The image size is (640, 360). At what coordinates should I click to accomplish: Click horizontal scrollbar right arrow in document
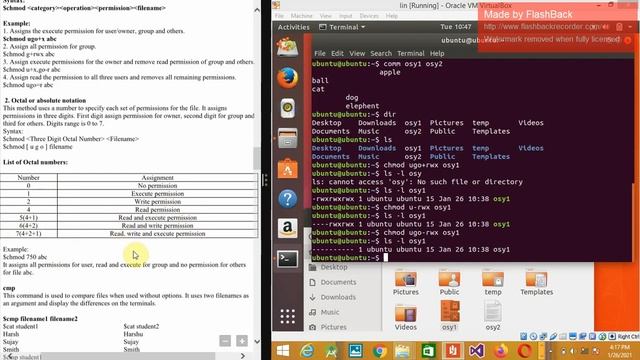[x=242, y=356]
